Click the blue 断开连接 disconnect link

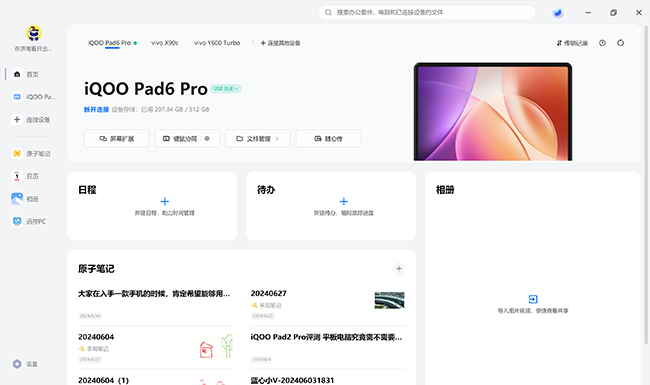click(x=96, y=109)
